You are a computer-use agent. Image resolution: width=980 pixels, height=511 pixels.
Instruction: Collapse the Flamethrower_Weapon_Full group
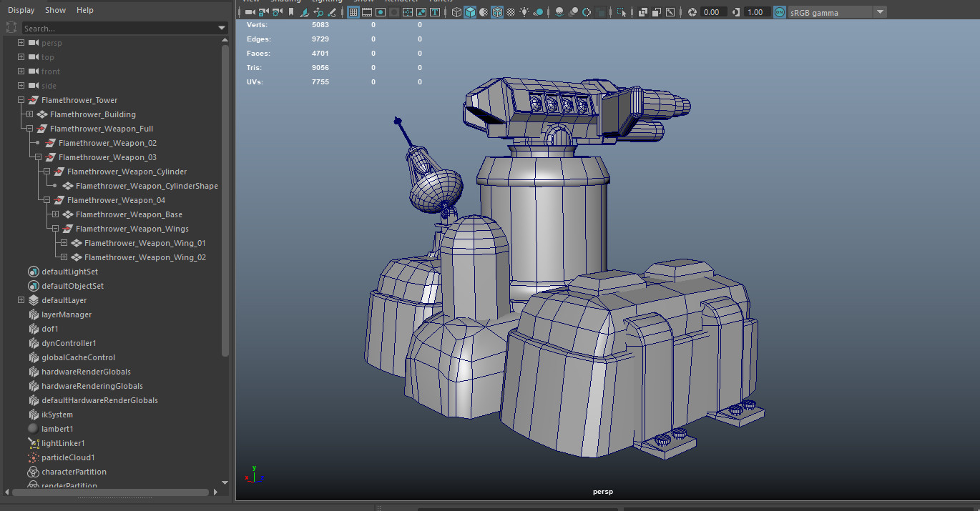point(29,129)
